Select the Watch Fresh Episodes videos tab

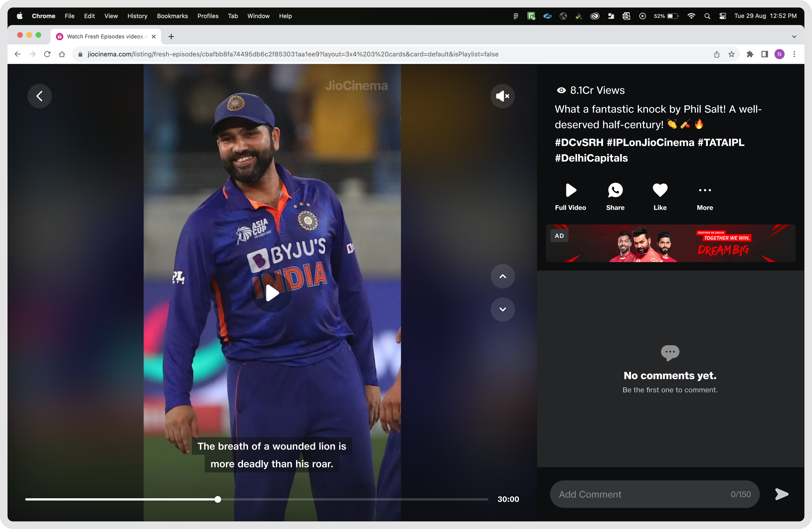click(106, 36)
